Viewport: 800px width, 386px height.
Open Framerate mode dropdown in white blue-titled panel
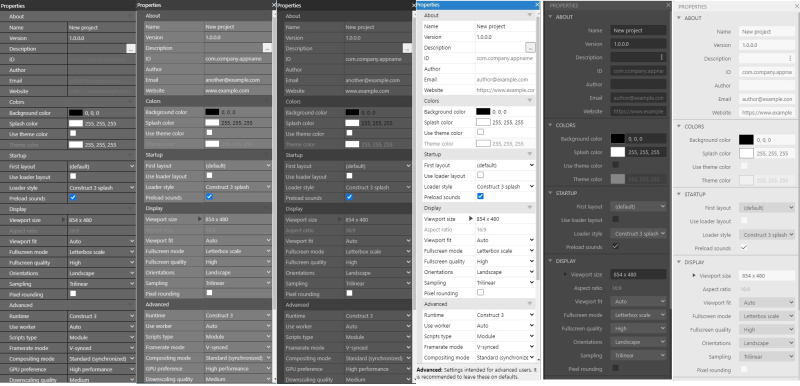click(505, 347)
